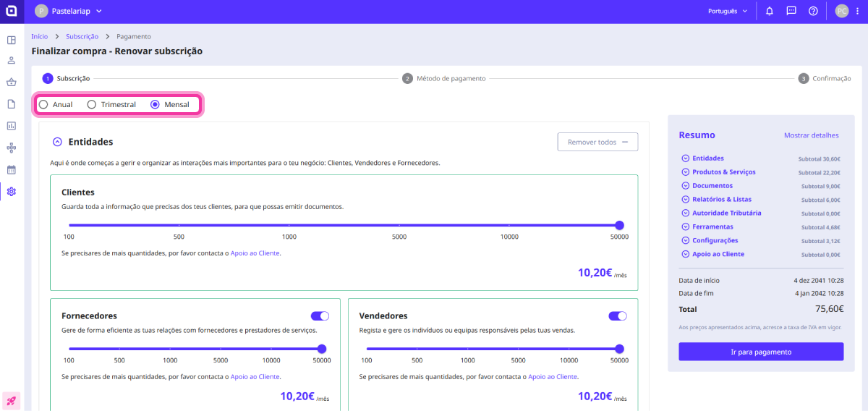Screen dimensions: 868x411
Task: Click the rocket icon at bottom left
Action: (12, 400)
